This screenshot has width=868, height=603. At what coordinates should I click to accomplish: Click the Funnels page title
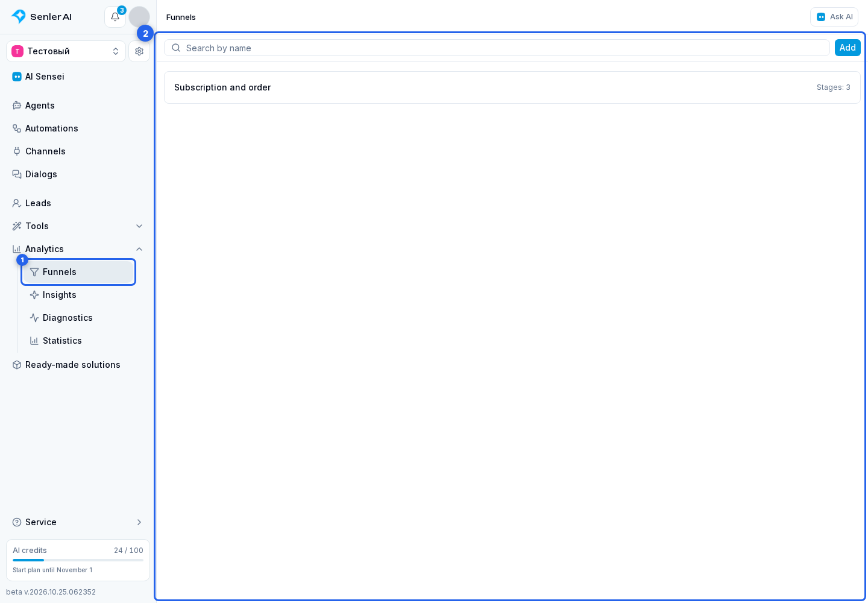coord(181,17)
